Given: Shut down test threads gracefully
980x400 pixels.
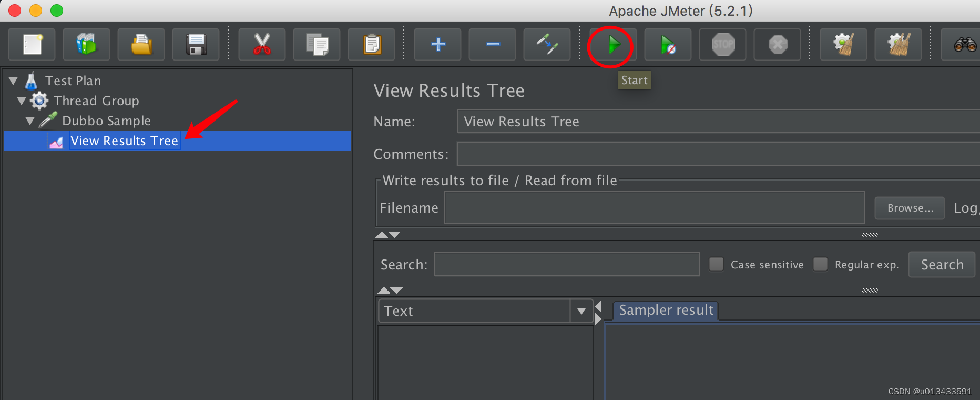Looking at the screenshot, I should tap(778, 44).
